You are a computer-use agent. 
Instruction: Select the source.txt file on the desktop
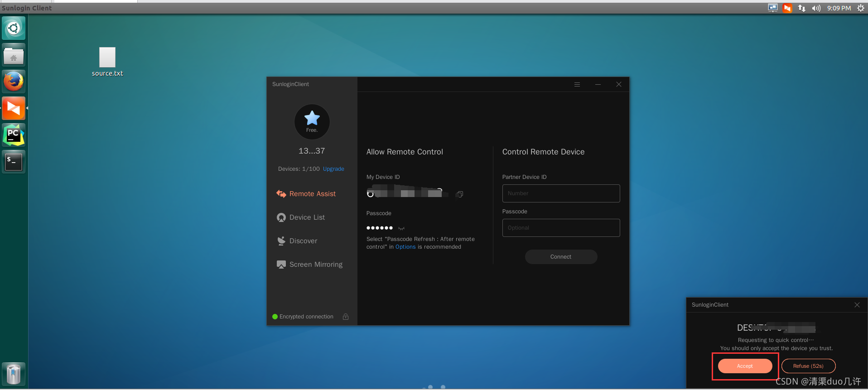point(107,62)
